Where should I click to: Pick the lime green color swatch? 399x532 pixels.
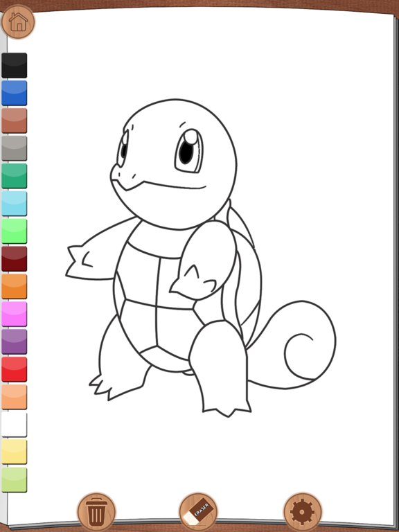click(x=15, y=480)
